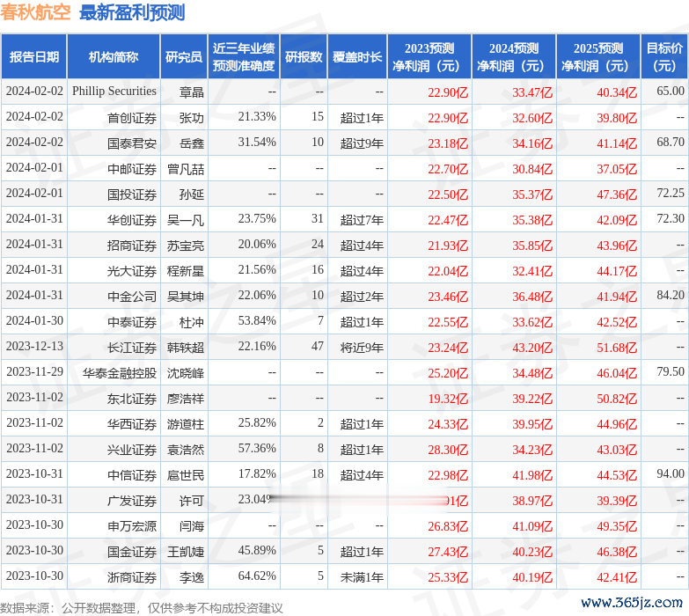This screenshot has width=689, height=616.
Task: Select the 目标价 column header
Action: coord(665,56)
